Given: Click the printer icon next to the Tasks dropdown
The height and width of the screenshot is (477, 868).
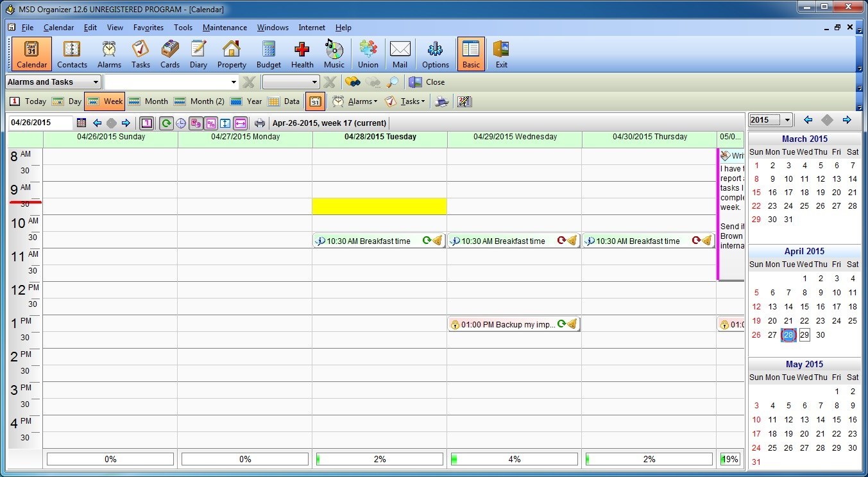Looking at the screenshot, I should coord(441,101).
